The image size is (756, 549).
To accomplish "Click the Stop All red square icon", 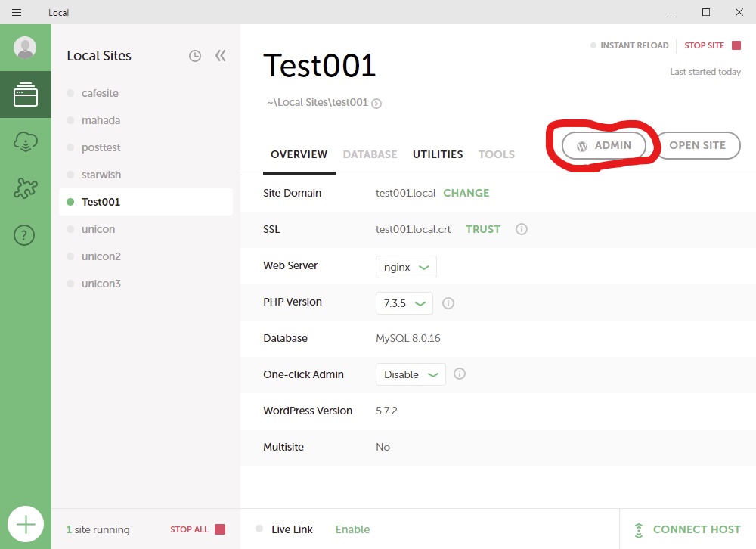I will (x=220, y=529).
